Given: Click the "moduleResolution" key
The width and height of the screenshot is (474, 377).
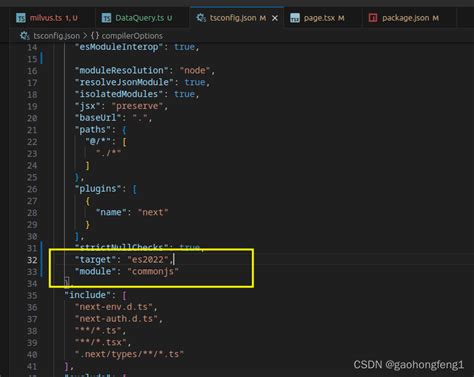Looking at the screenshot, I should click(x=122, y=70).
